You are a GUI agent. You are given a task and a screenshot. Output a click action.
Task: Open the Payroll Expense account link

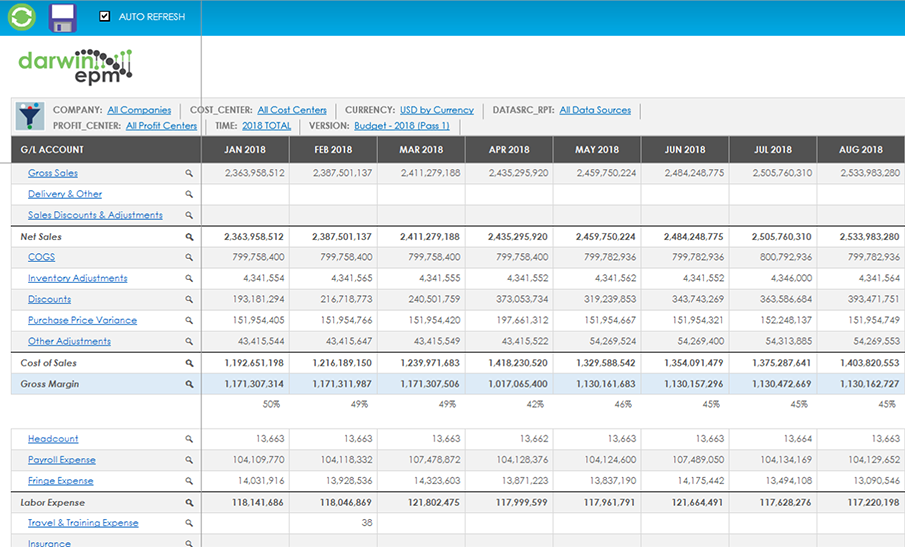coord(62,459)
